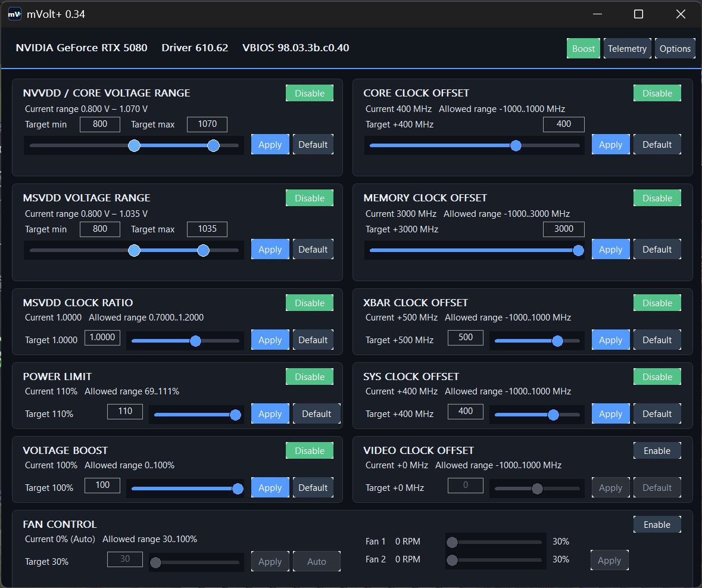Screen dimensions: 702x588
Task: Click the Voltage Boost slider handle
Action: [238, 489]
